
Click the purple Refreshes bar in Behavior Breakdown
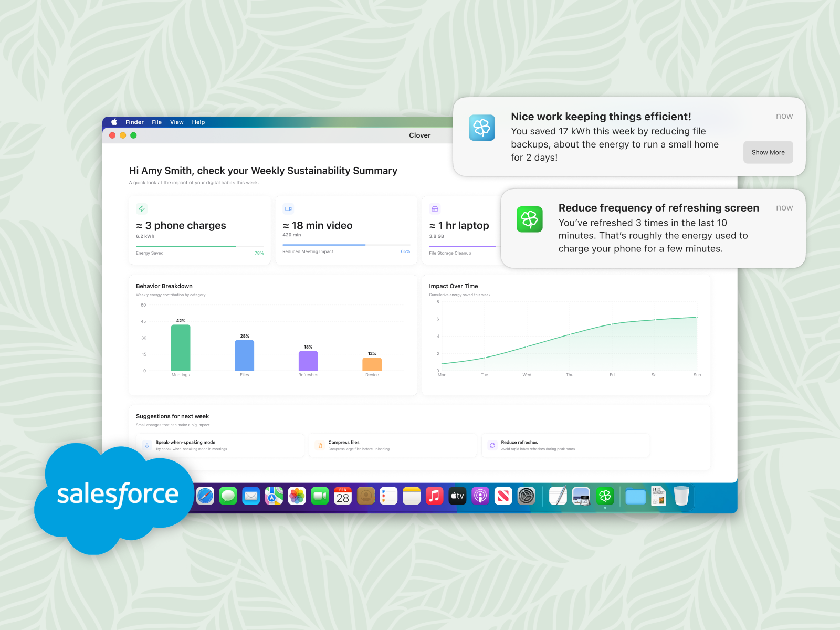click(308, 361)
